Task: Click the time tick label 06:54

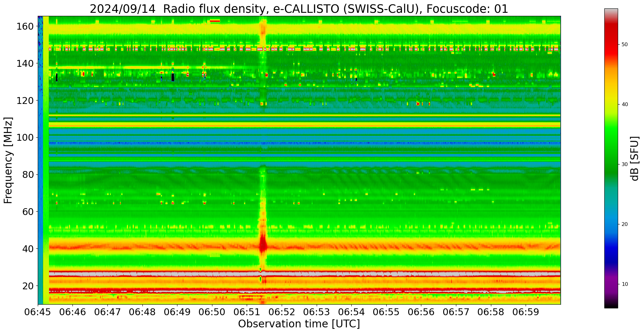Action: coord(352,312)
